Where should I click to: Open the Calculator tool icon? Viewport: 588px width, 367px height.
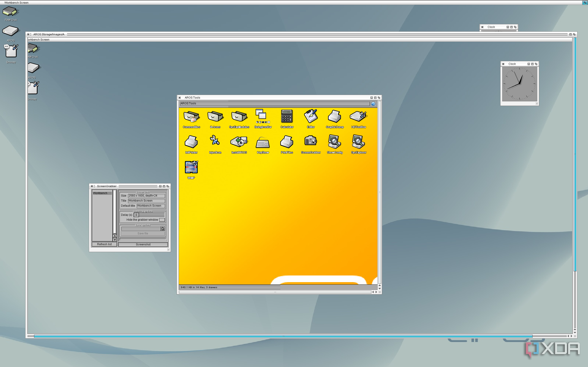287,117
